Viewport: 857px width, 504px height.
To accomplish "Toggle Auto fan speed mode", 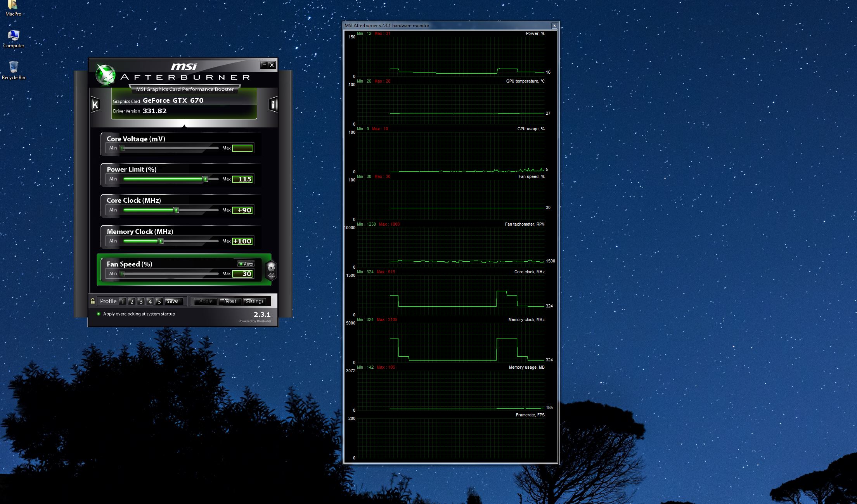I will pyautogui.click(x=246, y=264).
